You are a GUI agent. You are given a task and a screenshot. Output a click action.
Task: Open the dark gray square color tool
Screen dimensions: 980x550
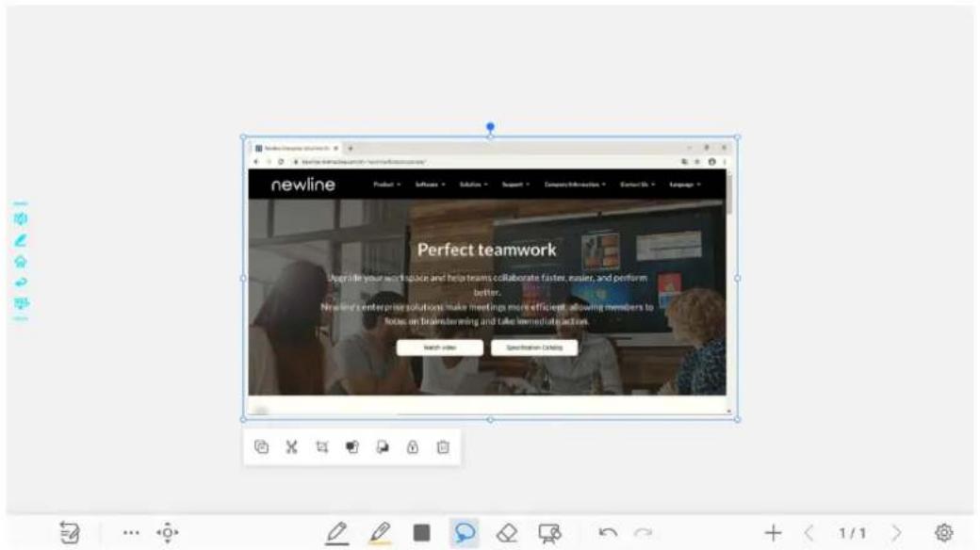coord(422,532)
